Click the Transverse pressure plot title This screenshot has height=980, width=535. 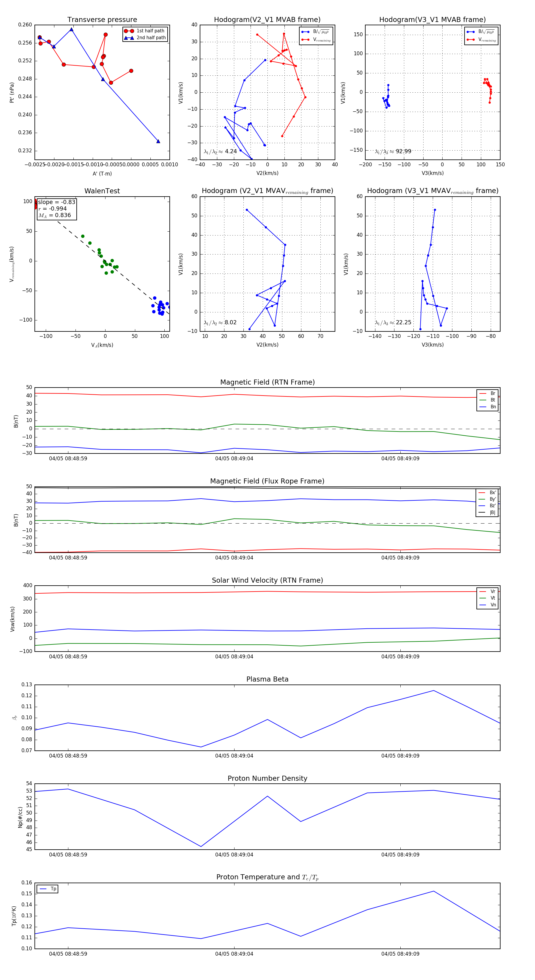click(x=102, y=20)
